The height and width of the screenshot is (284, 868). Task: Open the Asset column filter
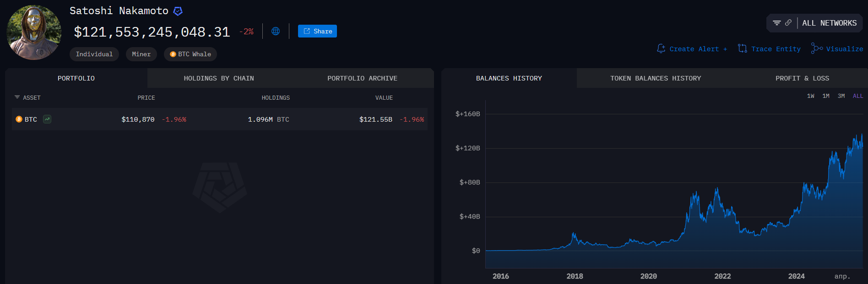[17, 97]
